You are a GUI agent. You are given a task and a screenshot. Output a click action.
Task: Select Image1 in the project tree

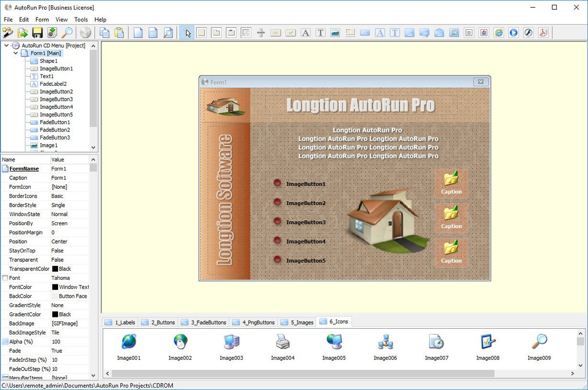pyautogui.click(x=48, y=145)
